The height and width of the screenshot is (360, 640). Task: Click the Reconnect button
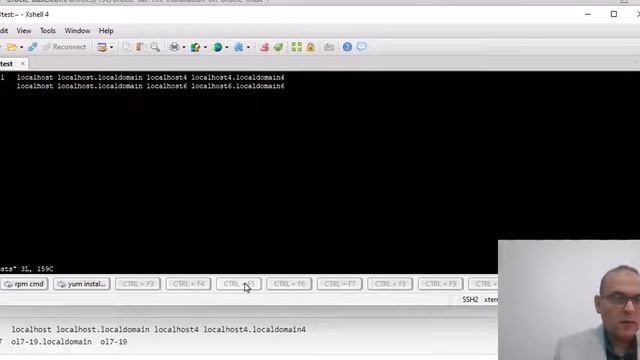coord(64,47)
